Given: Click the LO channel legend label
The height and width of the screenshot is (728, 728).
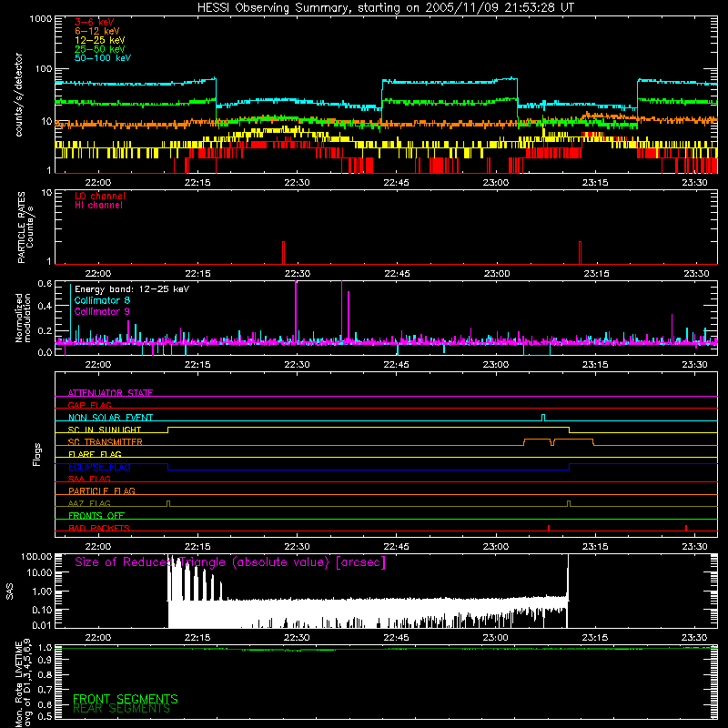Looking at the screenshot, I should point(100,196).
